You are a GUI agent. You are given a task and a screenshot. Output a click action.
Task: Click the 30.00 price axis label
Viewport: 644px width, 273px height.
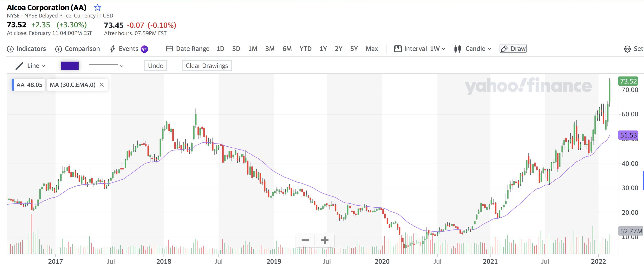(x=630, y=188)
